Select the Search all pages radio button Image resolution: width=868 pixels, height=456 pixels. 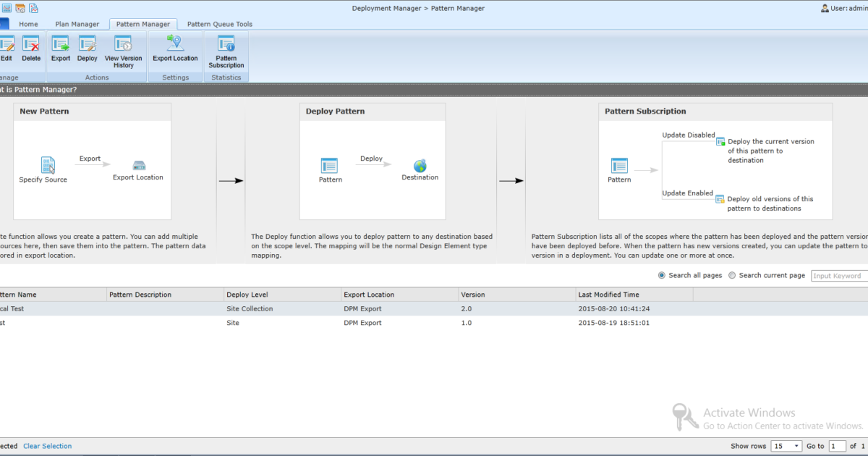pos(662,276)
